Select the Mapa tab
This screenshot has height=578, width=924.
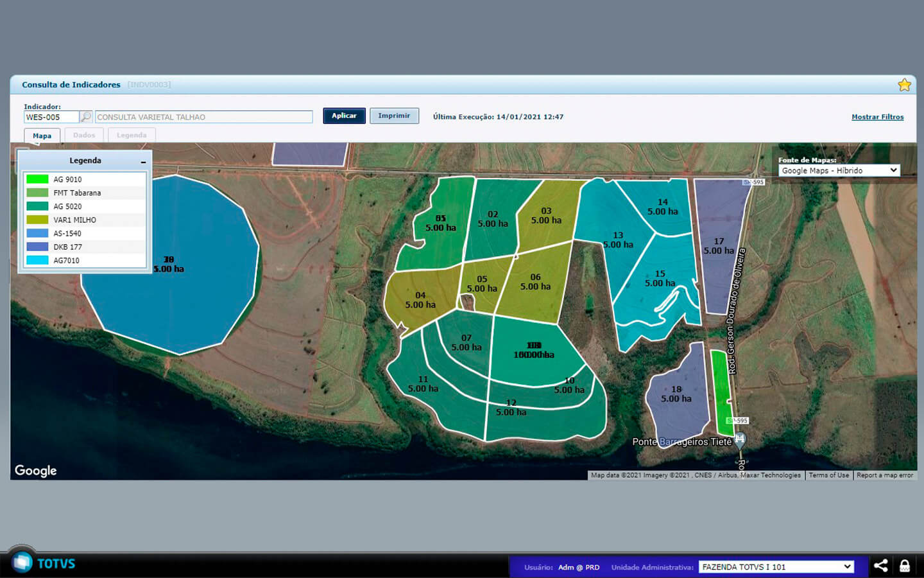[42, 136]
